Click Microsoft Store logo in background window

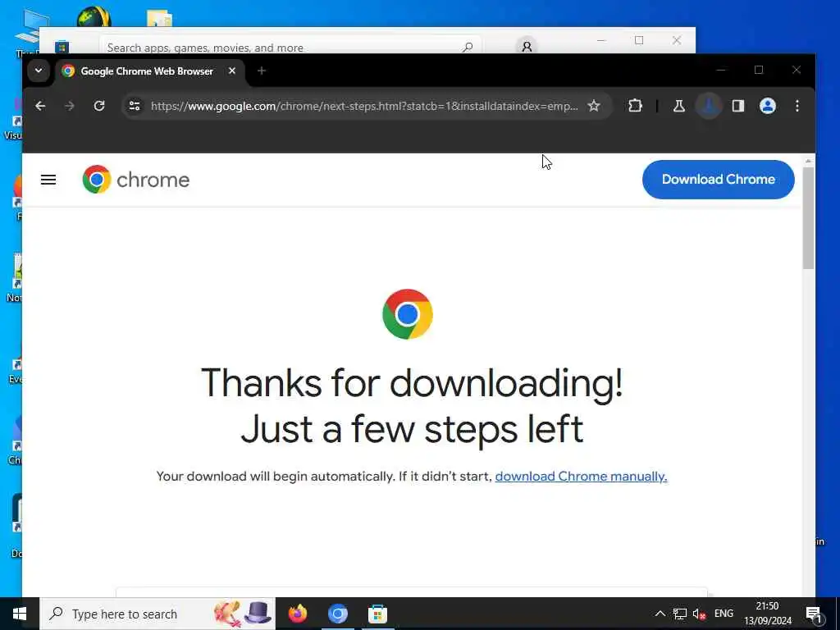[x=62, y=47]
